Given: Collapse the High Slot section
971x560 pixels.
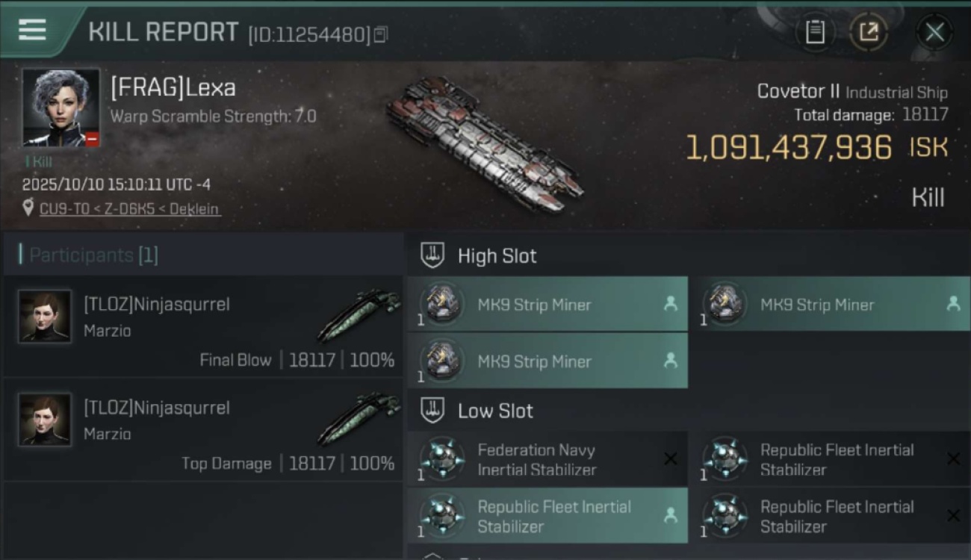Looking at the screenshot, I should coord(432,255).
